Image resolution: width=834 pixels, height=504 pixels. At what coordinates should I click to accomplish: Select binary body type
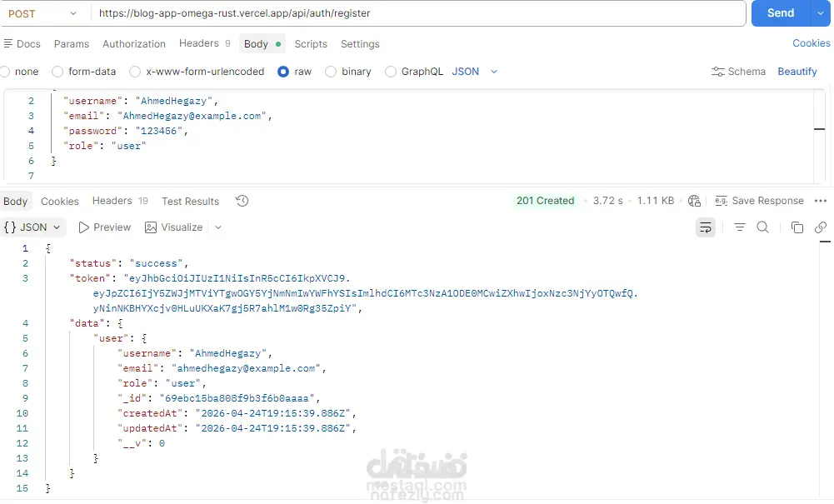pyautogui.click(x=348, y=72)
